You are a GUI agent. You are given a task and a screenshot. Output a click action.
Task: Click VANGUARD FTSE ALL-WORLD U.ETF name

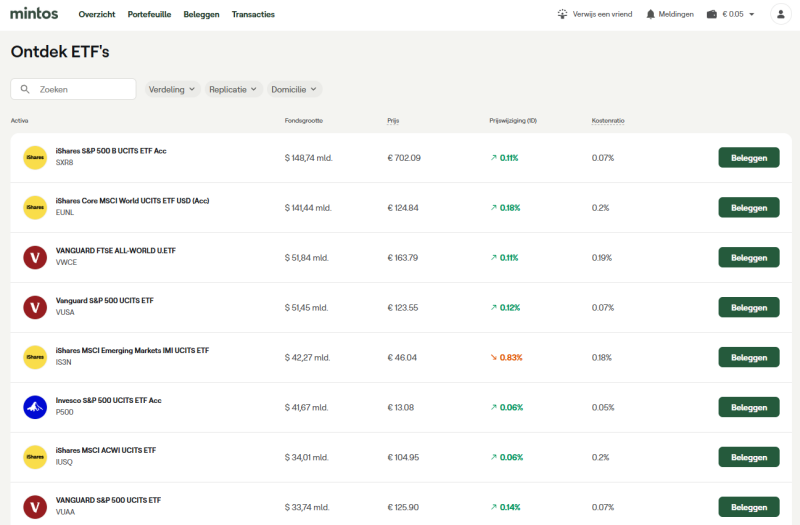click(115, 251)
